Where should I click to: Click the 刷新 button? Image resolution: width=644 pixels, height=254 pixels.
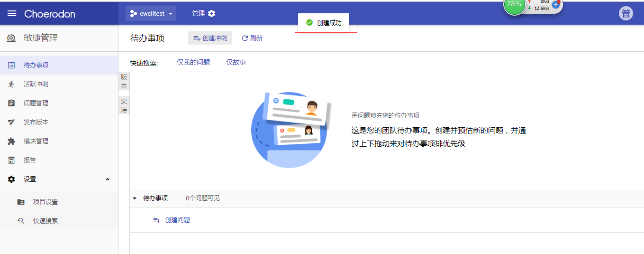[252, 38]
